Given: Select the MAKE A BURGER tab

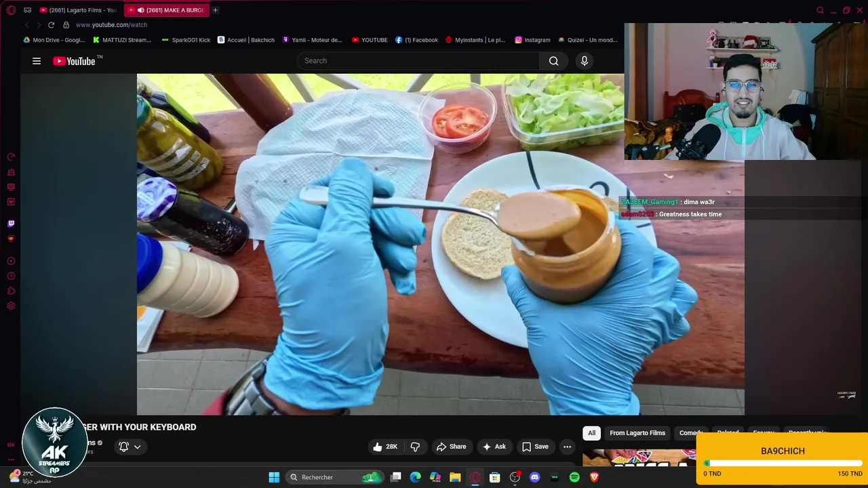Looking at the screenshot, I should (167, 10).
